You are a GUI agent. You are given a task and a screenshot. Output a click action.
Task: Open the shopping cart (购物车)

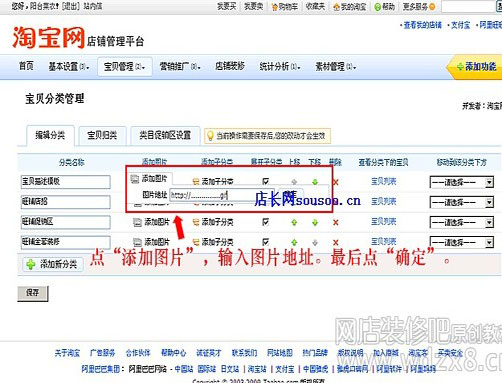[285, 6]
